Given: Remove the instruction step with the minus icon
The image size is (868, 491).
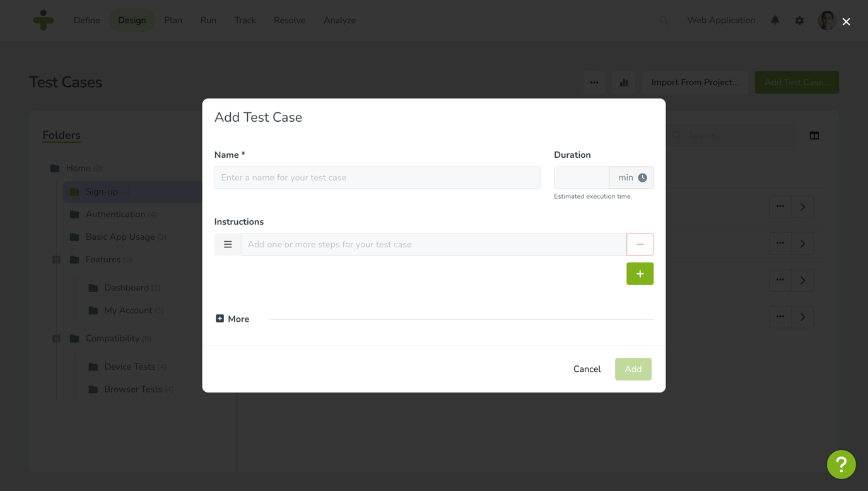Looking at the screenshot, I should coord(640,244).
